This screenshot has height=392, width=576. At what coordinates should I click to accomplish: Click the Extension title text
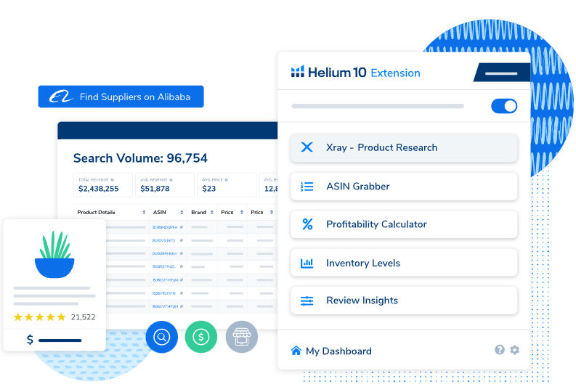[x=395, y=73]
